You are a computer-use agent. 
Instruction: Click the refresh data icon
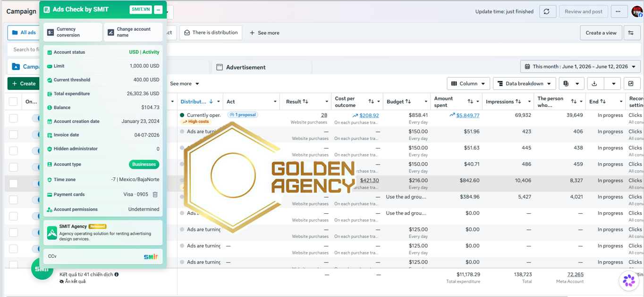(x=547, y=12)
